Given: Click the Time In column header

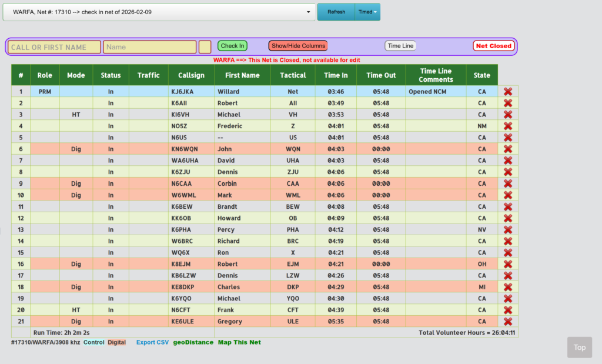Looking at the screenshot, I should (x=336, y=75).
